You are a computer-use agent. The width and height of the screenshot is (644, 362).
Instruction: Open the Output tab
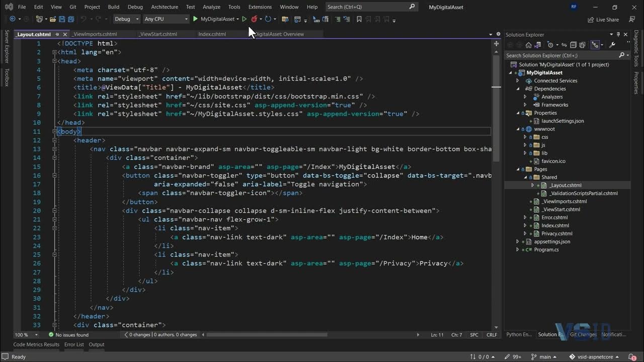tap(97, 344)
